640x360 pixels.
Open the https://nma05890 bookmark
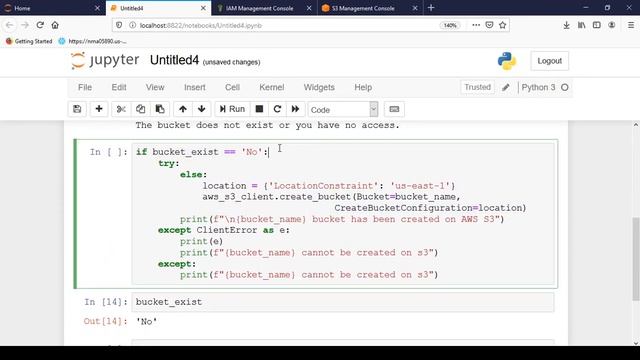point(93,41)
